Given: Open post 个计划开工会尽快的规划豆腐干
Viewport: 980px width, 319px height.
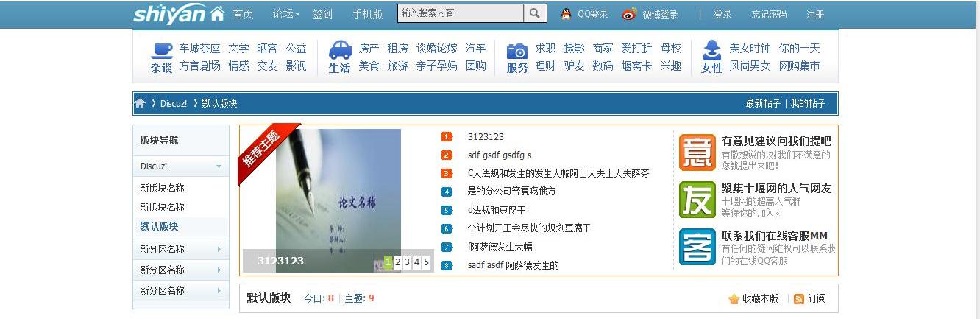Looking at the screenshot, I should click(x=530, y=228).
